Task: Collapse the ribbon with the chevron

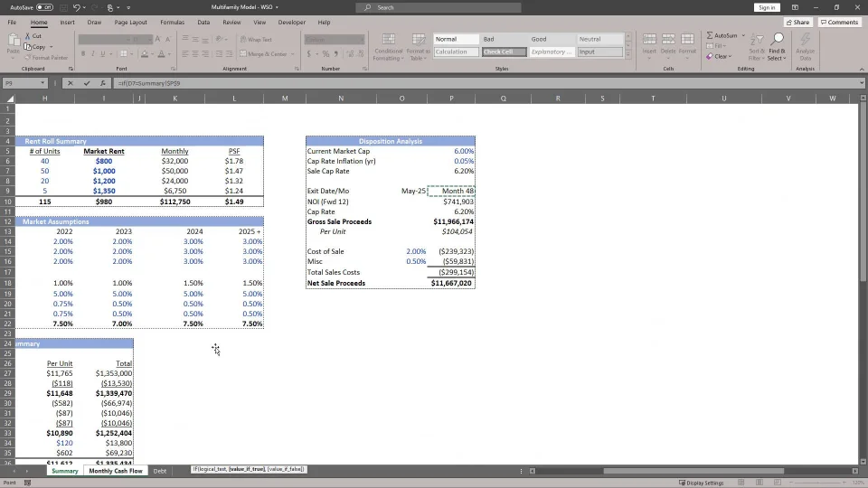Action: click(x=862, y=70)
